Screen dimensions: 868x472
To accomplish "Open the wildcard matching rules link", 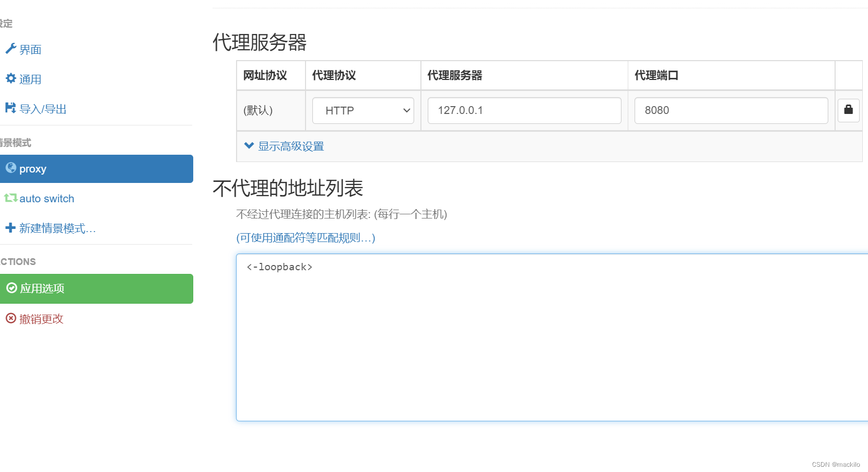I will (x=305, y=238).
